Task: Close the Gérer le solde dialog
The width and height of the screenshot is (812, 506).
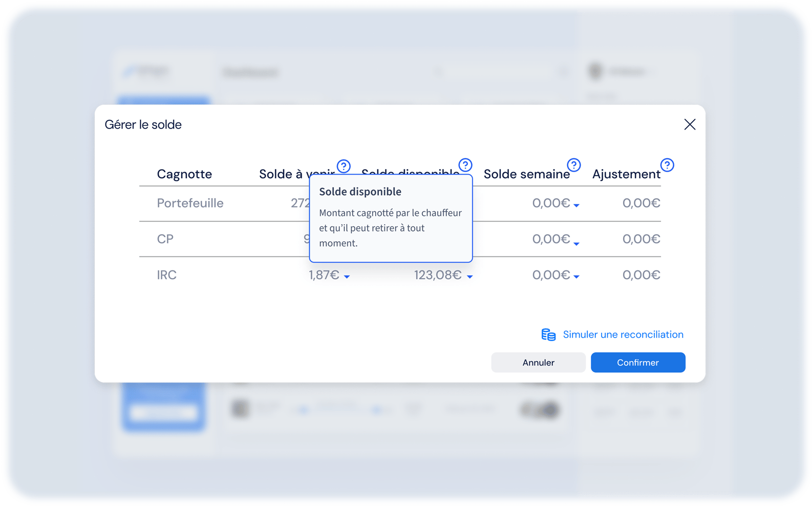Action: tap(690, 124)
